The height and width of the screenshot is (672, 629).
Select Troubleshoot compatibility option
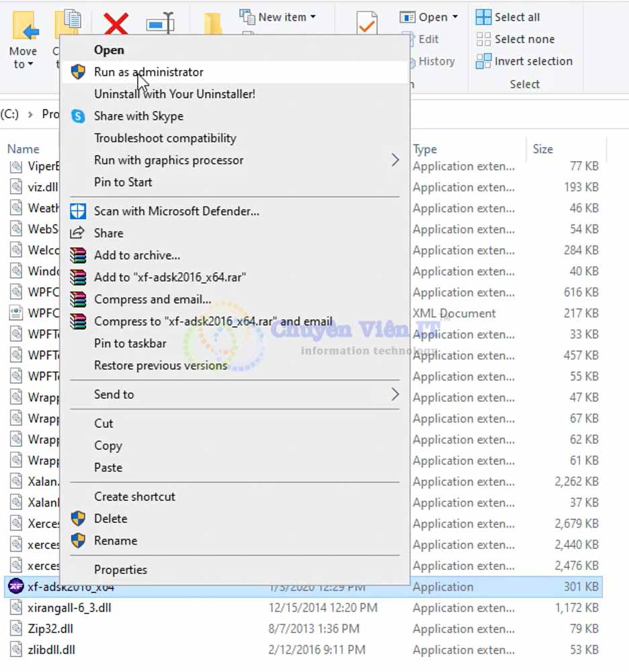coord(165,138)
